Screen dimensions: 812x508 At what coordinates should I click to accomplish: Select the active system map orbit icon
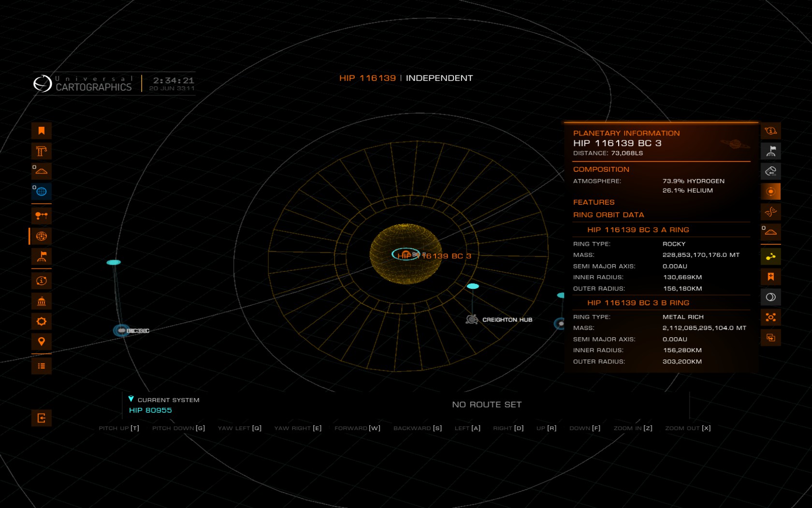[42, 236]
